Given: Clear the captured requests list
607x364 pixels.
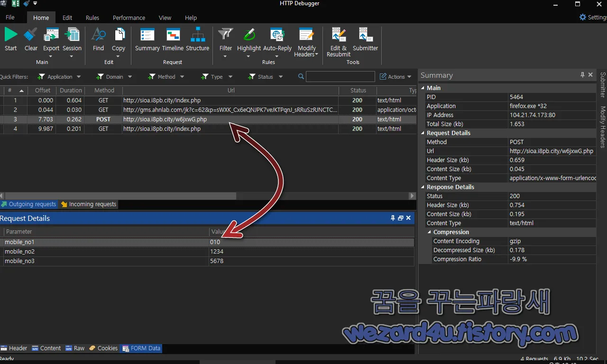Looking at the screenshot, I should point(31,39).
